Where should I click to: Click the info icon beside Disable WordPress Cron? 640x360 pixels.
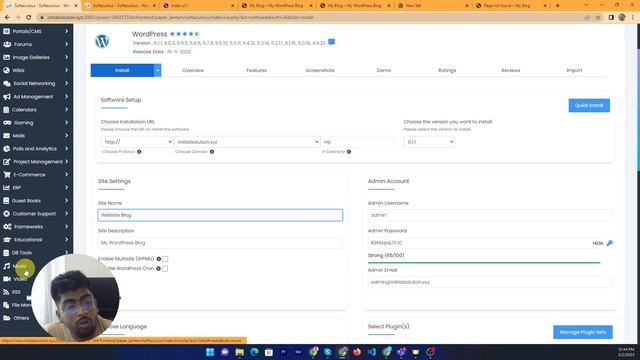[x=158, y=269]
